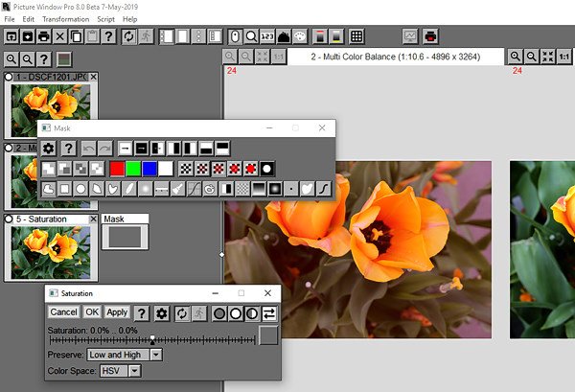
Task: Click Apply in Saturation dialog
Action: [x=117, y=312]
